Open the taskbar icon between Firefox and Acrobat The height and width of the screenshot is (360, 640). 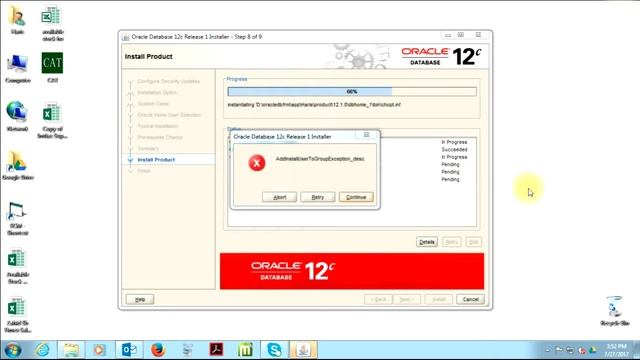click(x=187, y=350)
